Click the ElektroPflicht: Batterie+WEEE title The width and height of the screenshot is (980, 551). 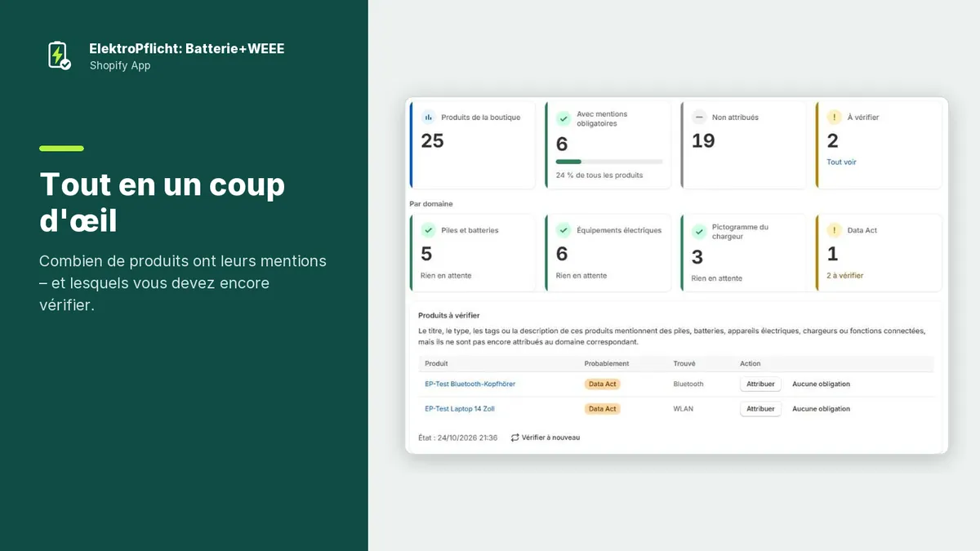[187, 49]
